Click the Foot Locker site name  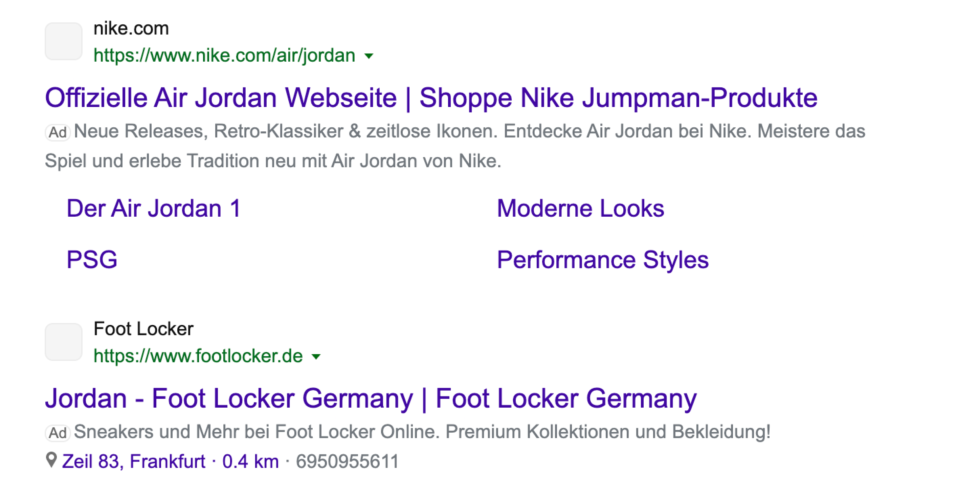click(x=143, y=329)
